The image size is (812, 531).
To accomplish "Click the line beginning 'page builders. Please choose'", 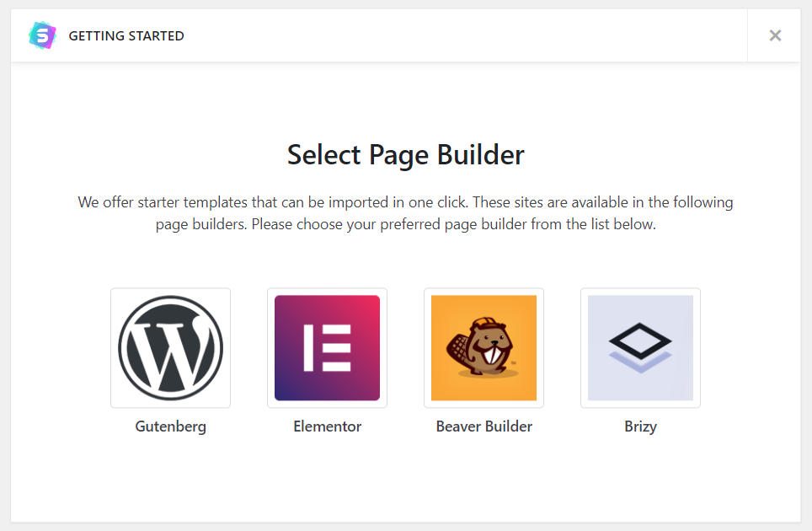I will click(405, 224).
